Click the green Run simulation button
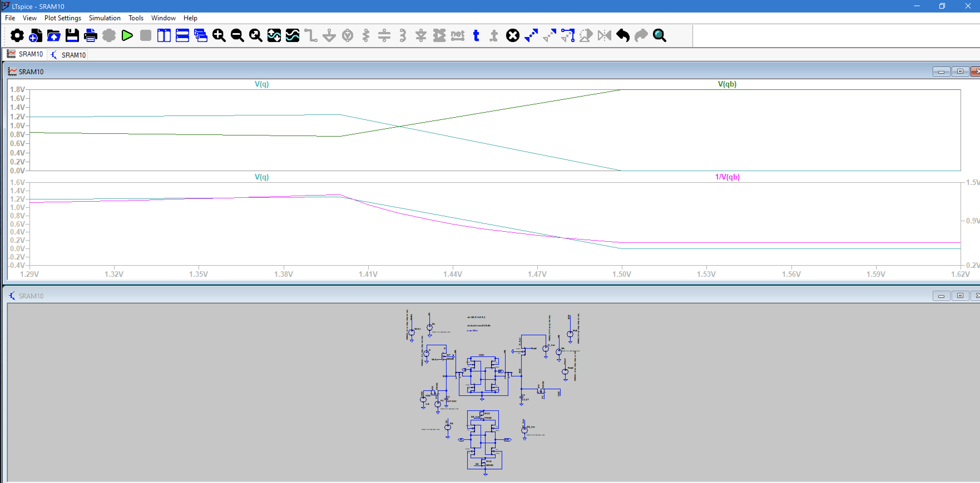This screenshot has width=980, height=483. point(127,35)
